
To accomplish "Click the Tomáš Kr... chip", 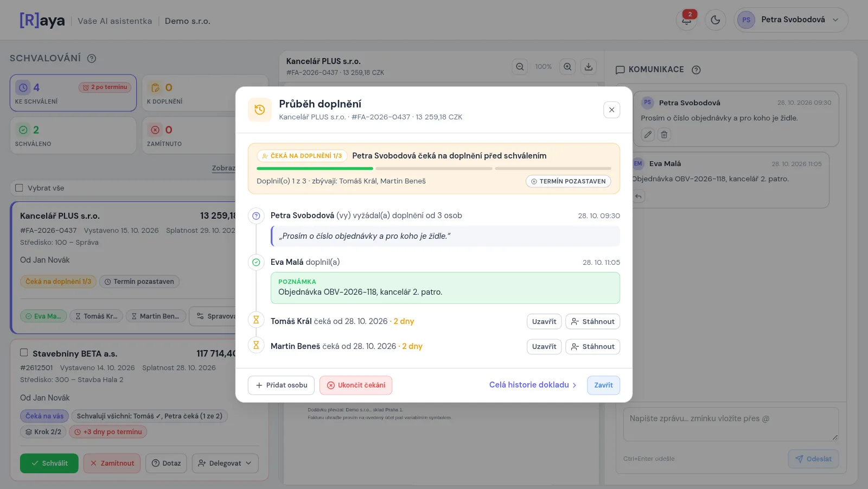I will tap(96, 316).
